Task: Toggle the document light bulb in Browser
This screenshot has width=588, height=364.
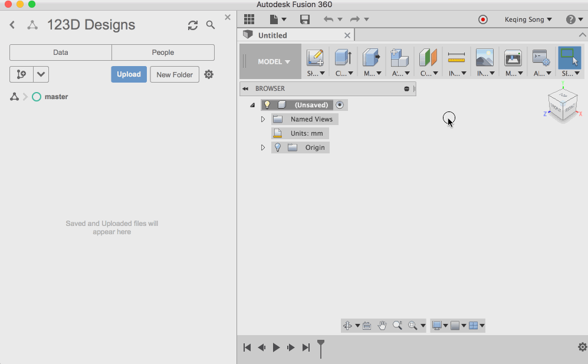Action: (267, 104)
